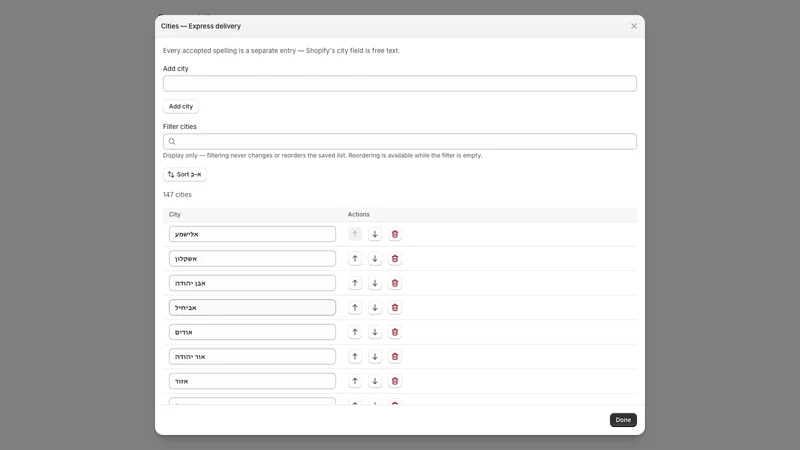Edit the אודים city name field
Screen dimensions: 800x450
252,332
